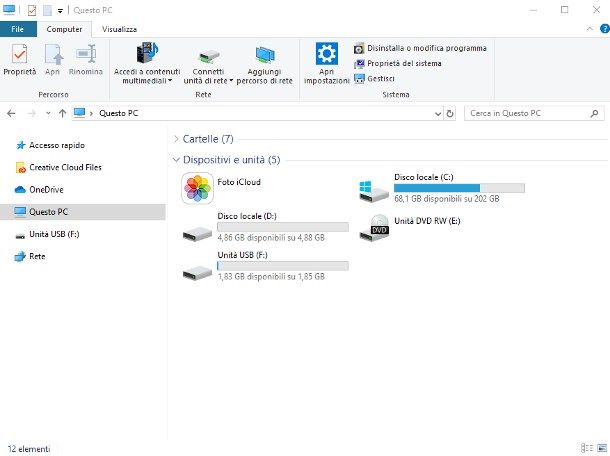Expand the Cartelle (7) group

pyautogui.click(x=176, y=139)
